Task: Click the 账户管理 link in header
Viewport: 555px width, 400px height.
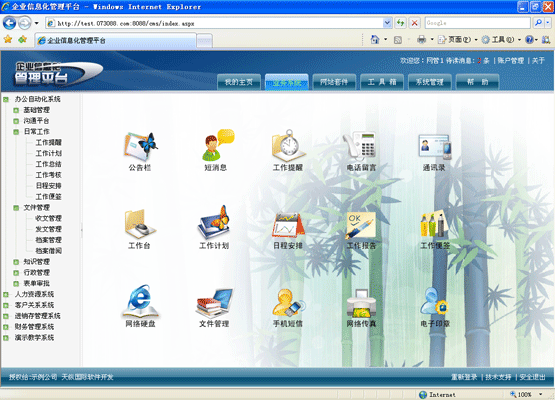Action: 510,61
